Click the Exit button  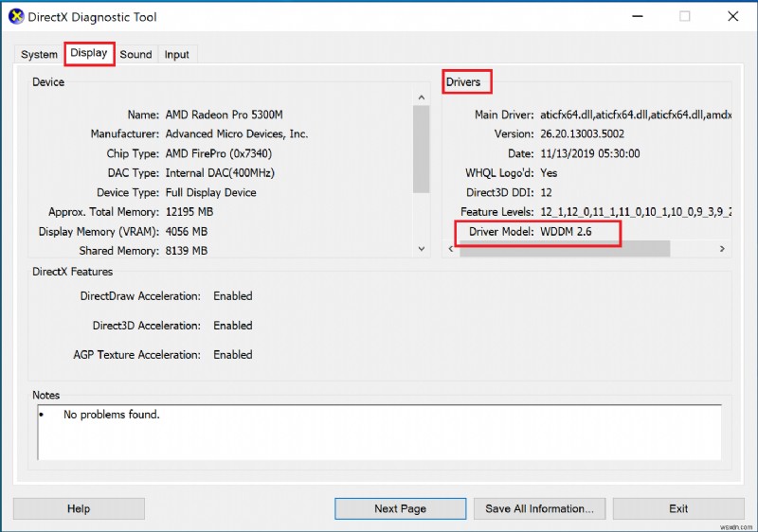(x=678, y=508)
